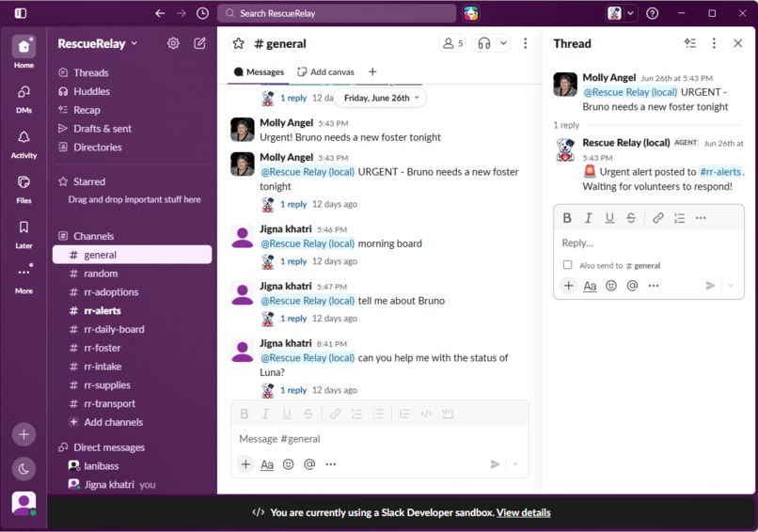Open 1 reply under 'tell me about Bruno'
The width and height of the screenshot is (758, 532).
pos(293,319)
